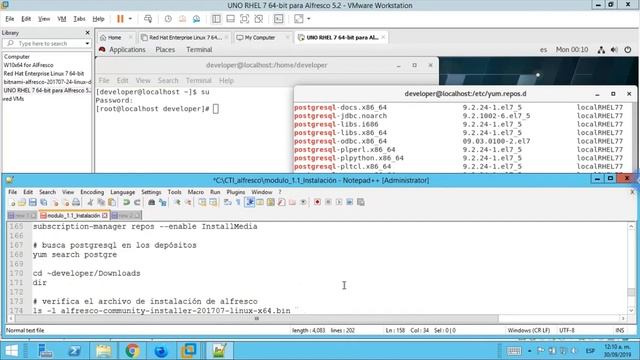Click the Notepad++ vertical scrollbar thumb
Screen dimensions: 640x360
631,292
